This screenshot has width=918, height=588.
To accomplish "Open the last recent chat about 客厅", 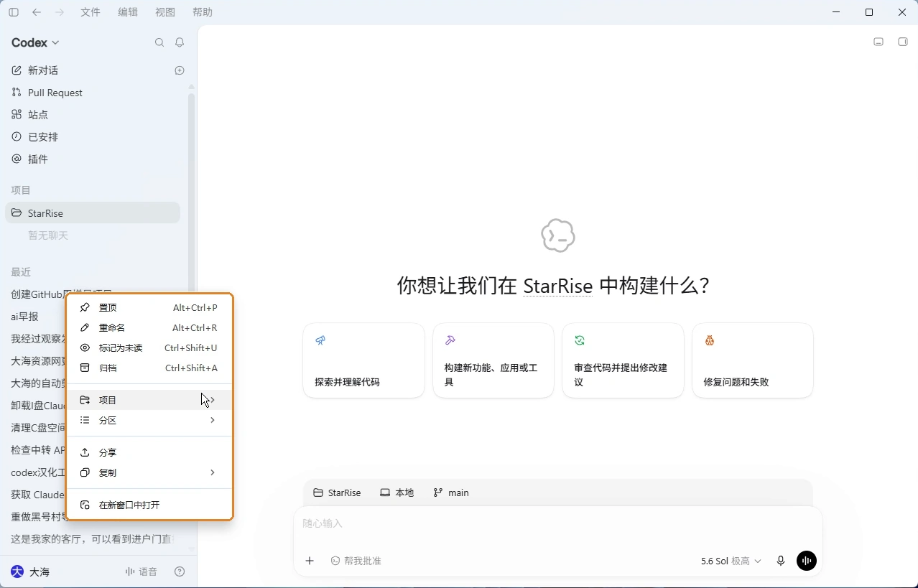I will (93, 539).
